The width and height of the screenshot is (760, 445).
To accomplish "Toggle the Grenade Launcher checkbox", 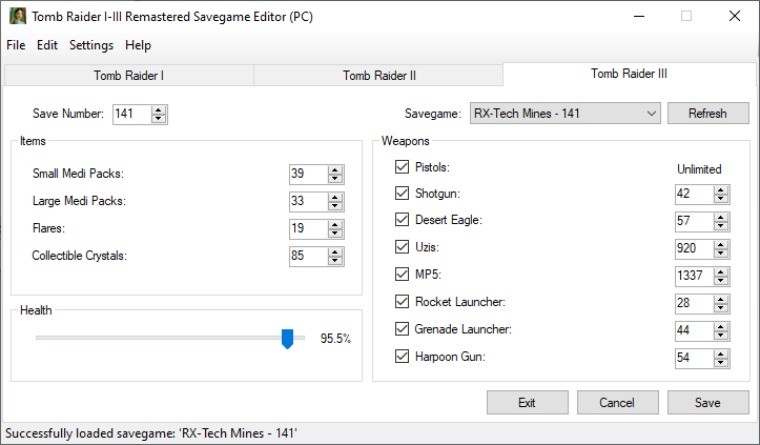I will (402, 329).
